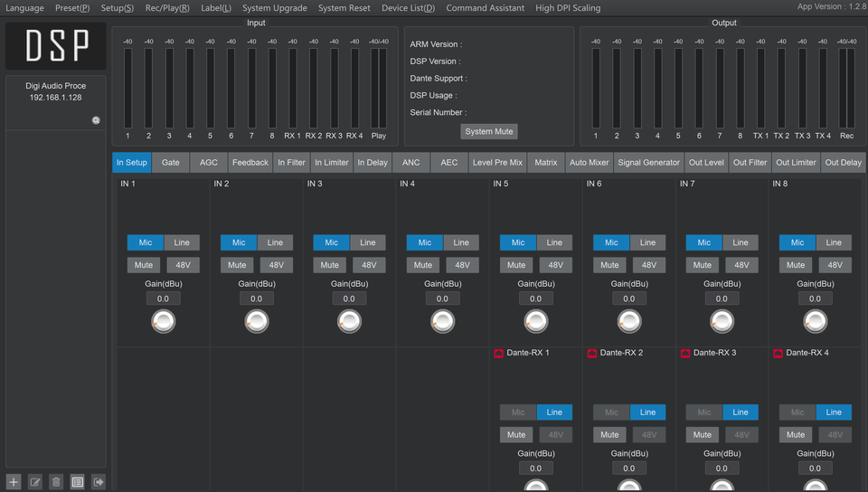Switch IN 5 input to Line
The image size is (868, 492).
[554, 242]
